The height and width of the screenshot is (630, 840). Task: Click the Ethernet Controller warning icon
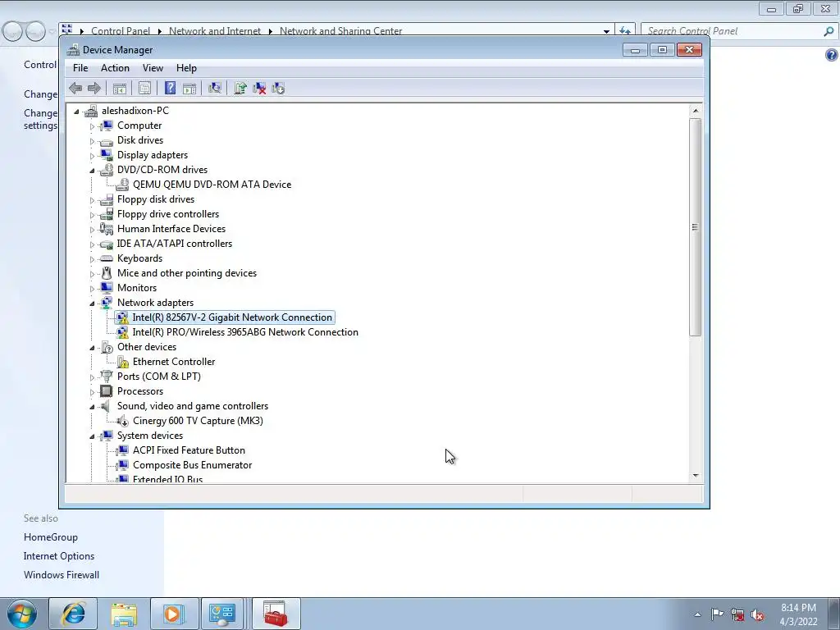click(122, 362)
